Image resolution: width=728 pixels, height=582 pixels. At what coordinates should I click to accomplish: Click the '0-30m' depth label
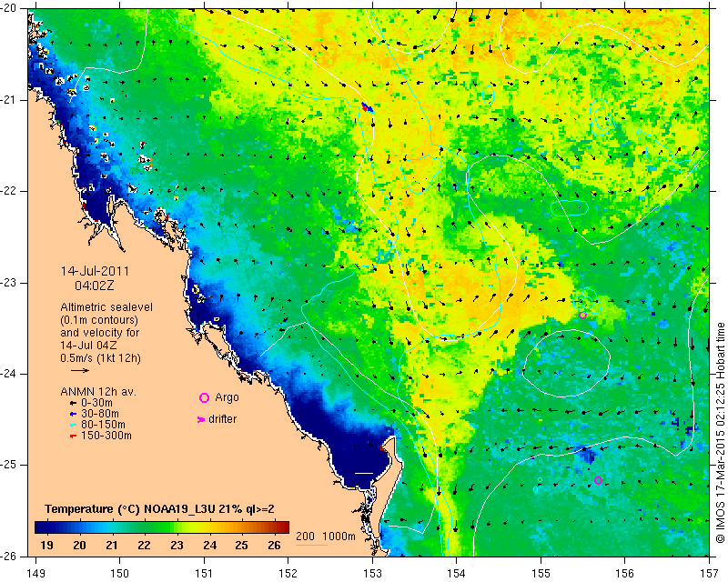[x=96, y=403]
